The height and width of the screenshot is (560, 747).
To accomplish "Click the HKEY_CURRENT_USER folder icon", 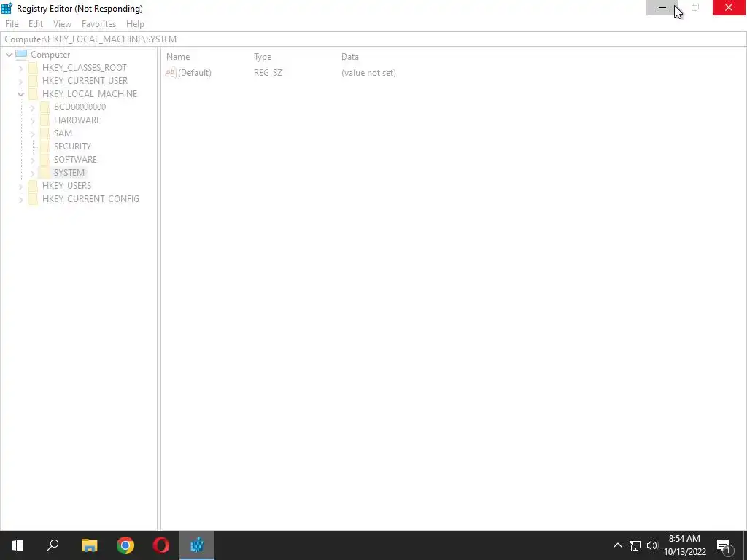I will coord(33,80).
